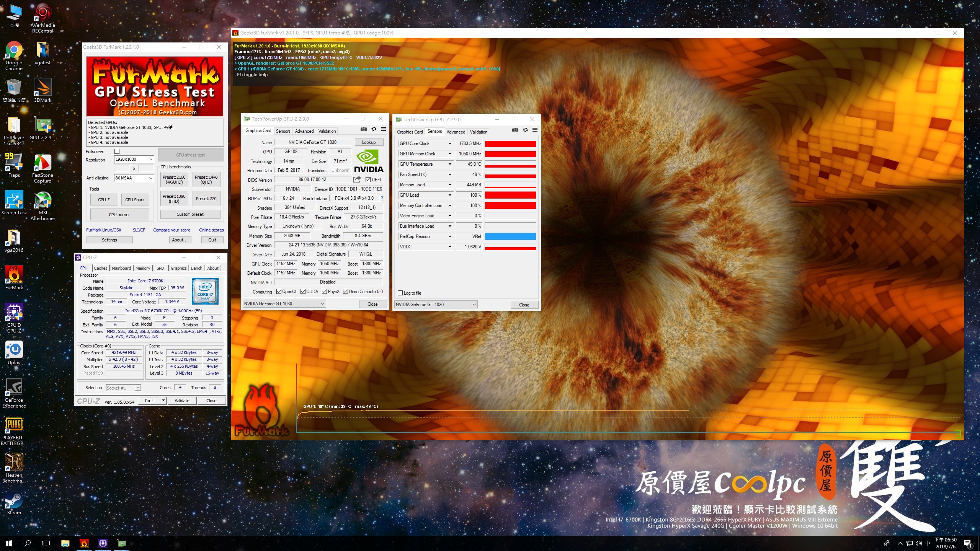Click GPU Temperature sensor graph bar
The width and height of the screenshot is (980, 551).
coord(510,165)
